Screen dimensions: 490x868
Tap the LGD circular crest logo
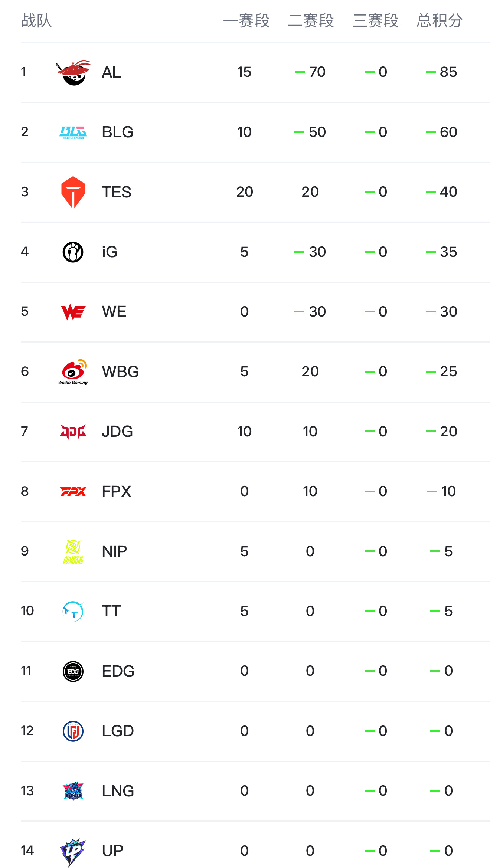(x=73, y=731)
